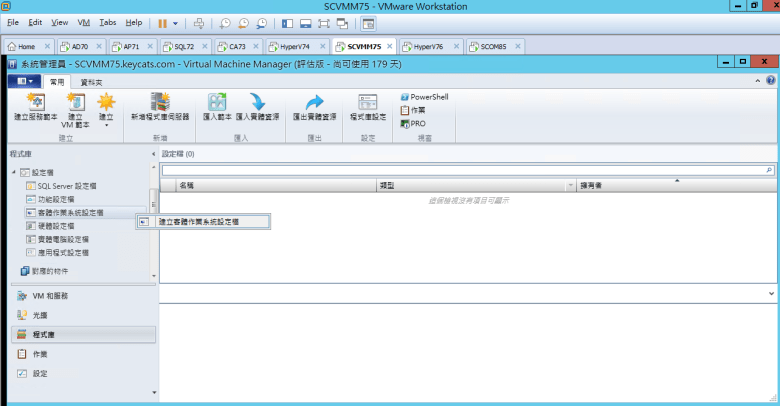780x406 pixels.
Task: Collapse the 設定檔 tree node
Action: (x=13, y=173)
